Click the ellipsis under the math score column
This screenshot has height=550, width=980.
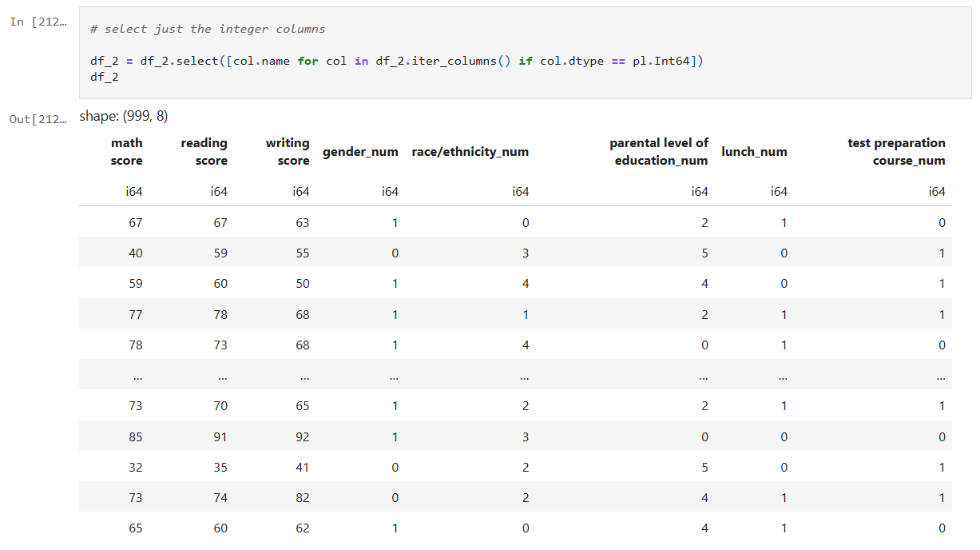click(137, 377)
